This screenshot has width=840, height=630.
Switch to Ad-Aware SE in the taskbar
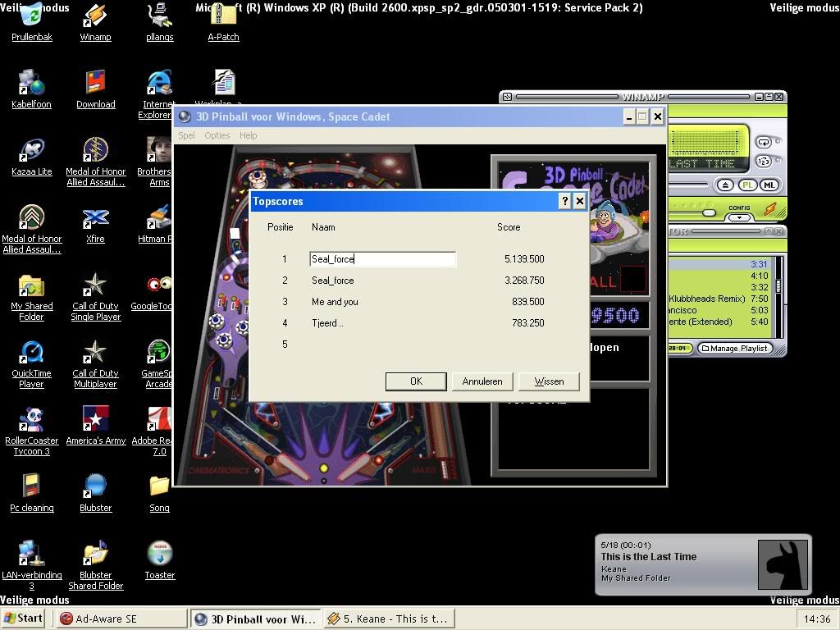pyautogui.click(x=121, y=619)
